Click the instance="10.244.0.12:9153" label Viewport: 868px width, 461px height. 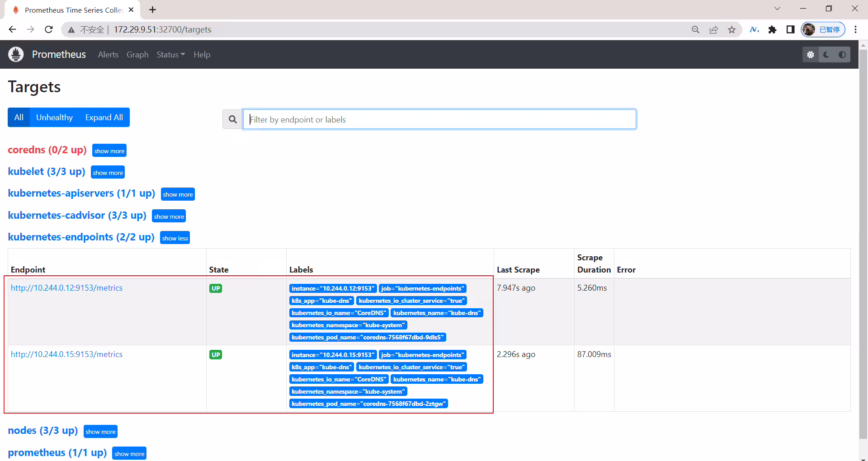click(333, 288)
